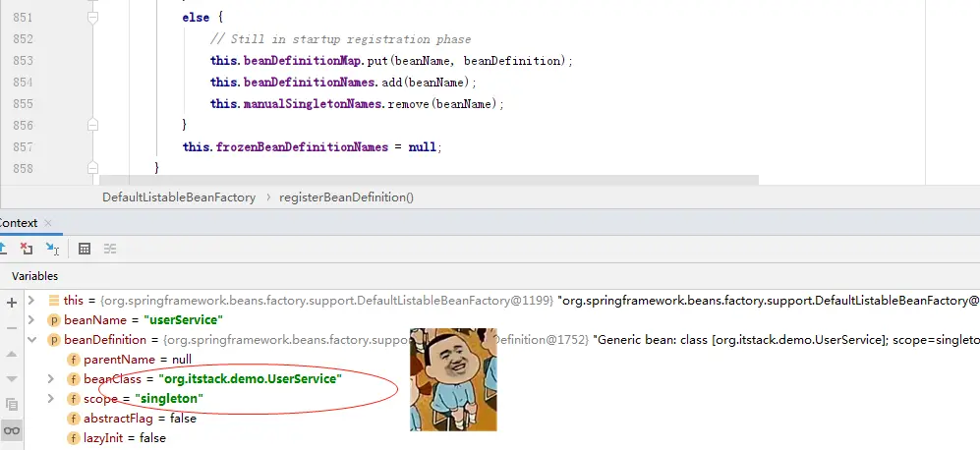Click parameter icon beside beanDefinition
Image resolution: width=980 pixels, height=450 pixels.
54,340
